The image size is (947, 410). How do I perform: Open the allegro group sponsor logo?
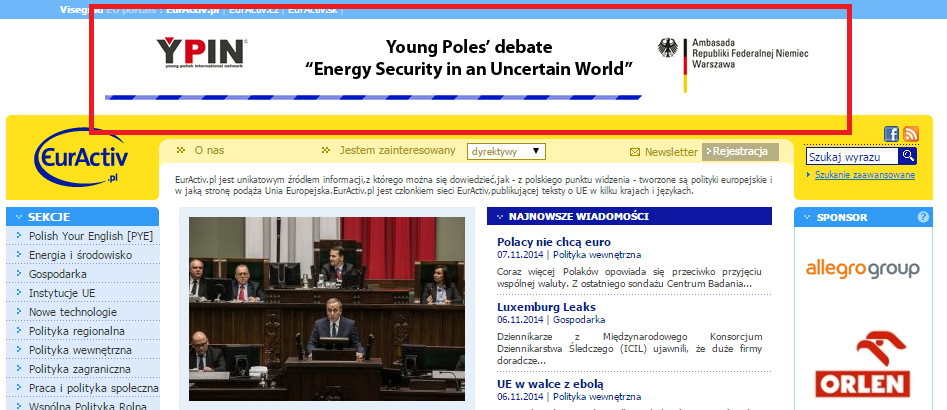862,268
